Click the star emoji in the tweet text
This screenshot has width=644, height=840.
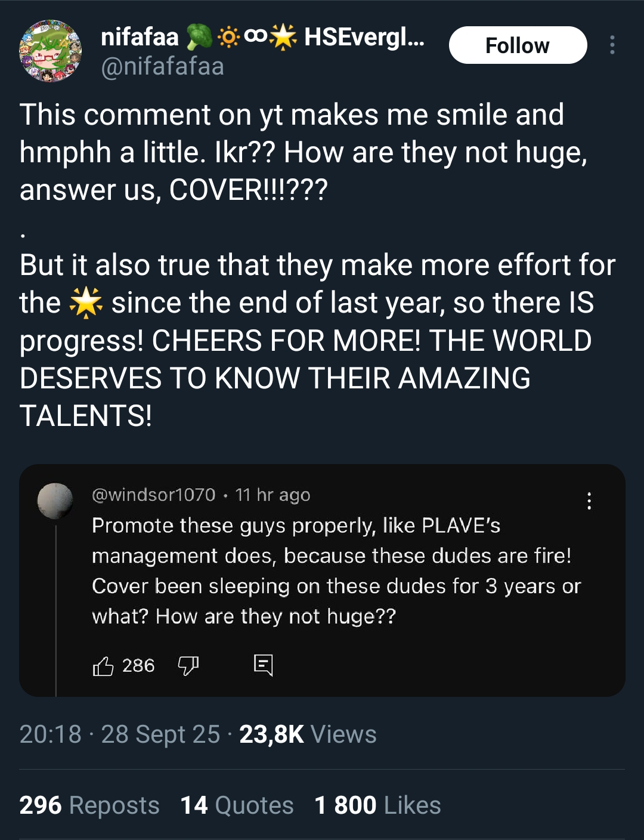pos(86,302)
